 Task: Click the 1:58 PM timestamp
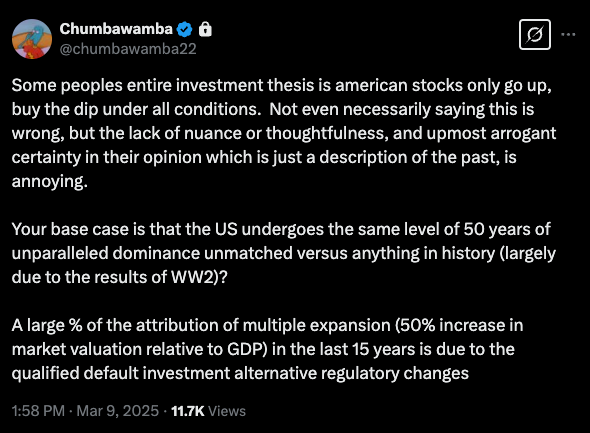(x=38, y=411)
